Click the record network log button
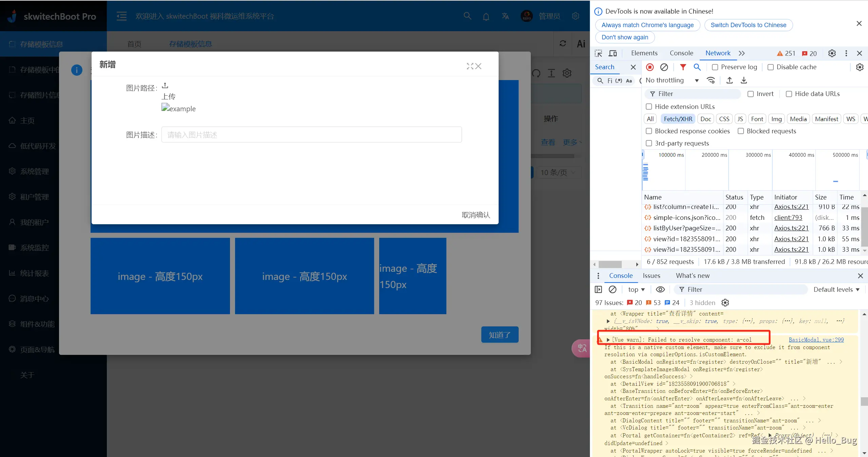Screen dimensions: 868x457 650,67
